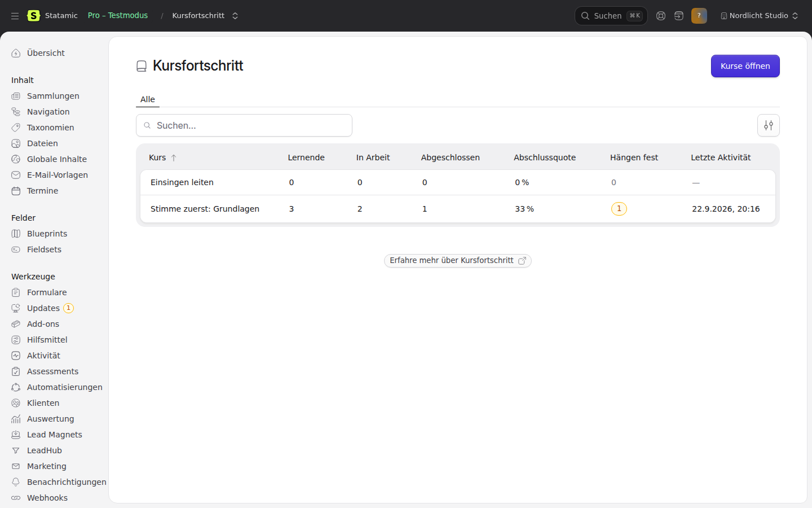The image size is (812, 508).
Task: Open the Einsingen leiten course row
Action: point(458,182)
